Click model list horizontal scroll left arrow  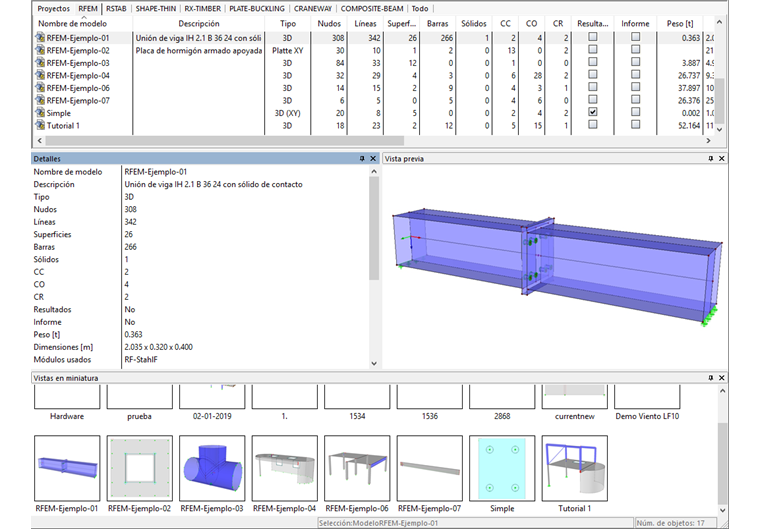40,140
